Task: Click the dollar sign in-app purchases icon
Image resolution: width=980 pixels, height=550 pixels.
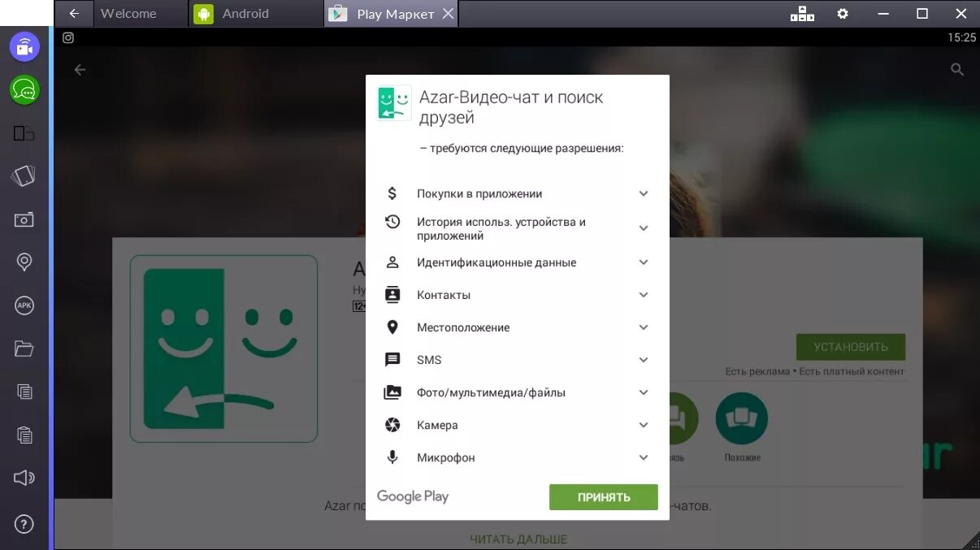Action: [392, 193]
